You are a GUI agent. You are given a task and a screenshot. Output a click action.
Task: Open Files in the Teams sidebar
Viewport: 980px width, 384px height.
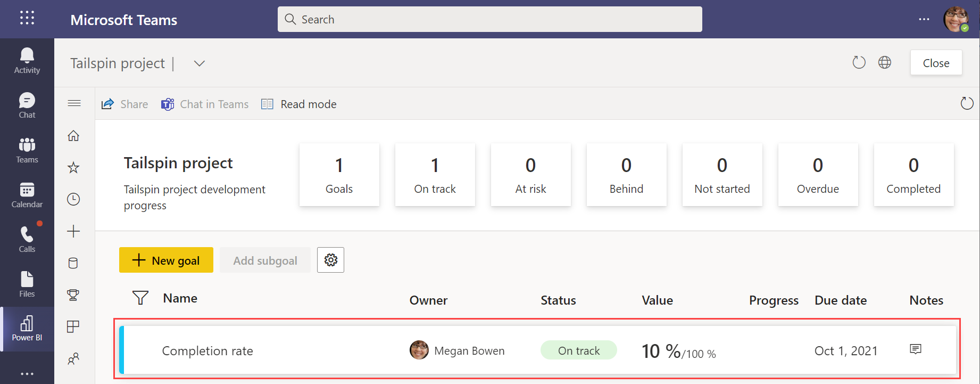[27, 284]
